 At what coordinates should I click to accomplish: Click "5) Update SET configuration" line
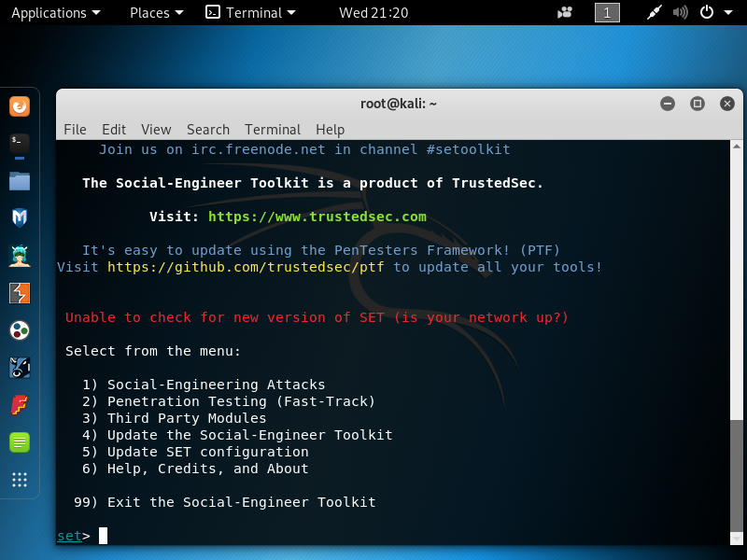(195, 452)
